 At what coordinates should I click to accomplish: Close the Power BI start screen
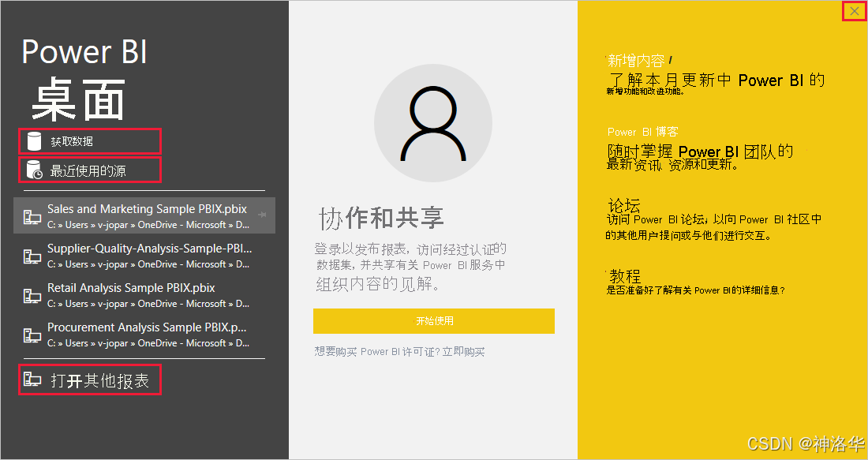coord(854,11)
